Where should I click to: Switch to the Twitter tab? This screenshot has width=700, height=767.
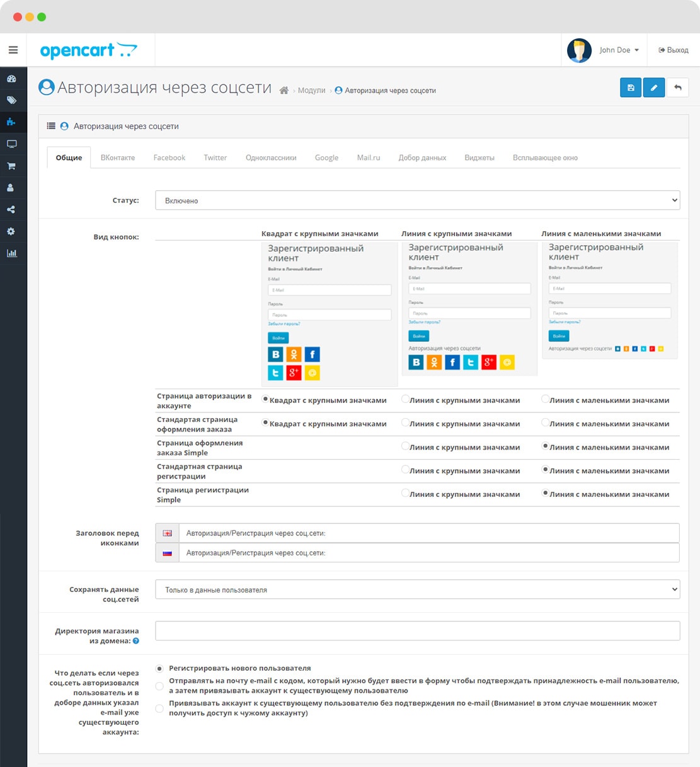(x=215, y=157)
